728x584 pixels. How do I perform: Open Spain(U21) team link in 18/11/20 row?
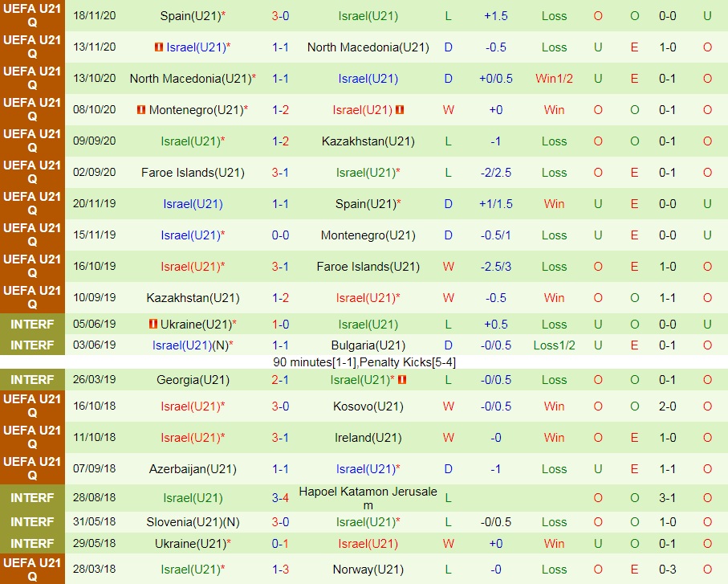pos(190,16)
